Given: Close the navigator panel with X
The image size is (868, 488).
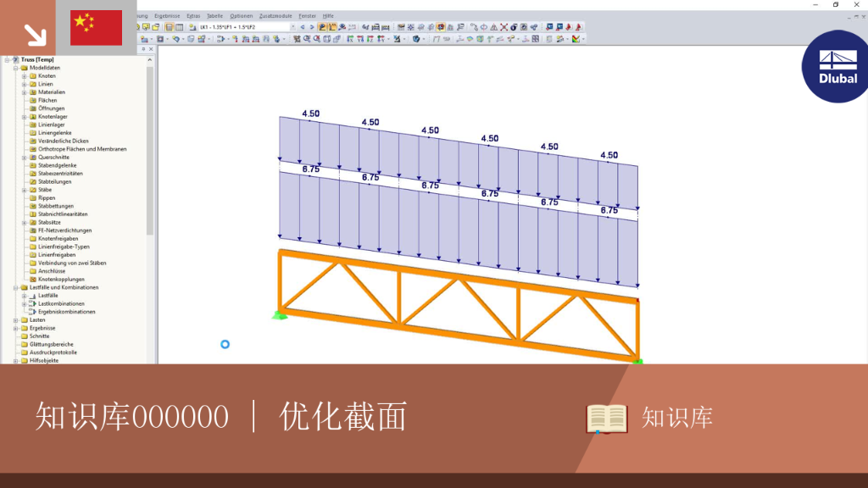Looking at the screenshot, I should [x=151, y=49].
